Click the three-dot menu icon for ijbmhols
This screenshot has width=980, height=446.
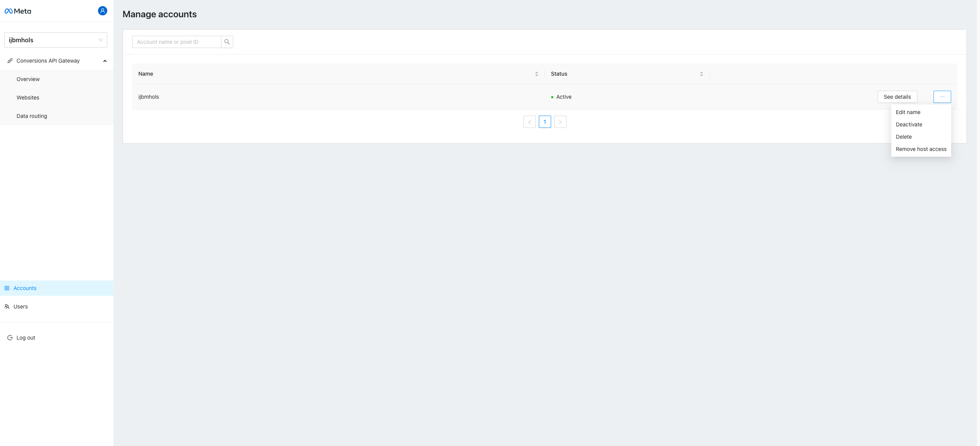pyautogui.click(x=942, y=96)
